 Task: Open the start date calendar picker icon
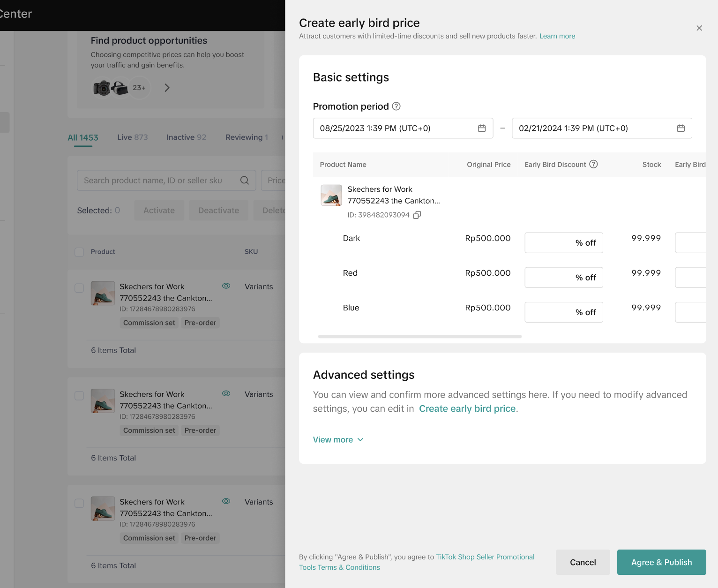point(481,128)
